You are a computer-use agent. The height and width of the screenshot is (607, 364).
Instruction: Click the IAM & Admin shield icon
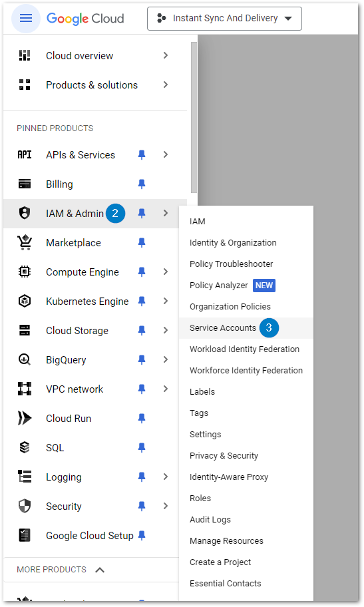coord(25,213)
